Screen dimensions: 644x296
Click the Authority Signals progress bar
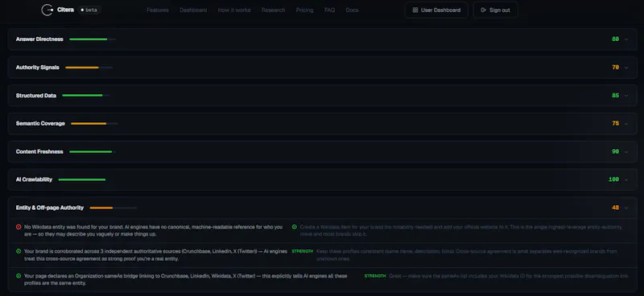[x=89, y=68]
